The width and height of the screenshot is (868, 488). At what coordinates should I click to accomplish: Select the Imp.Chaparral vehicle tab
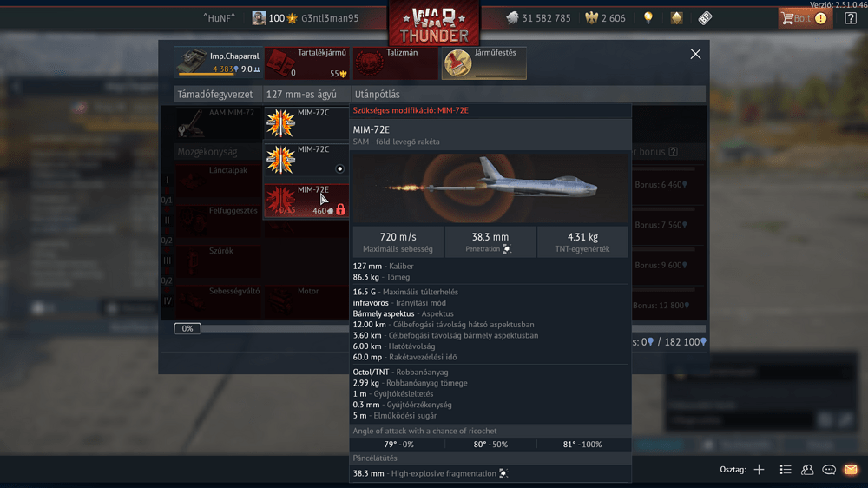219,63
